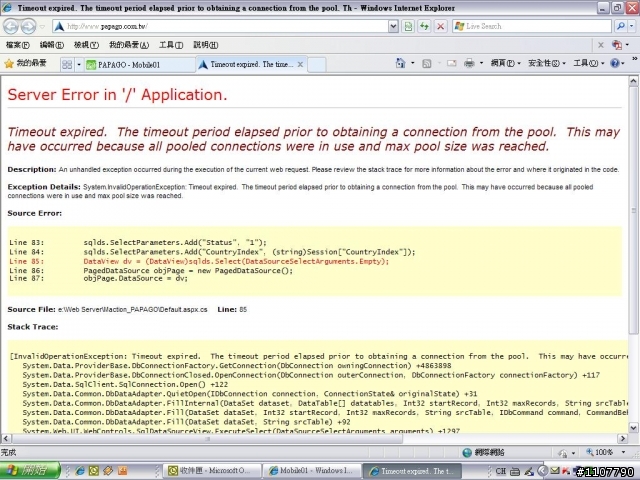The height and width of the screenshot is (480, 640).
Task: Click the Quick Tabs grid icon
Action: (x=67, y=64)
